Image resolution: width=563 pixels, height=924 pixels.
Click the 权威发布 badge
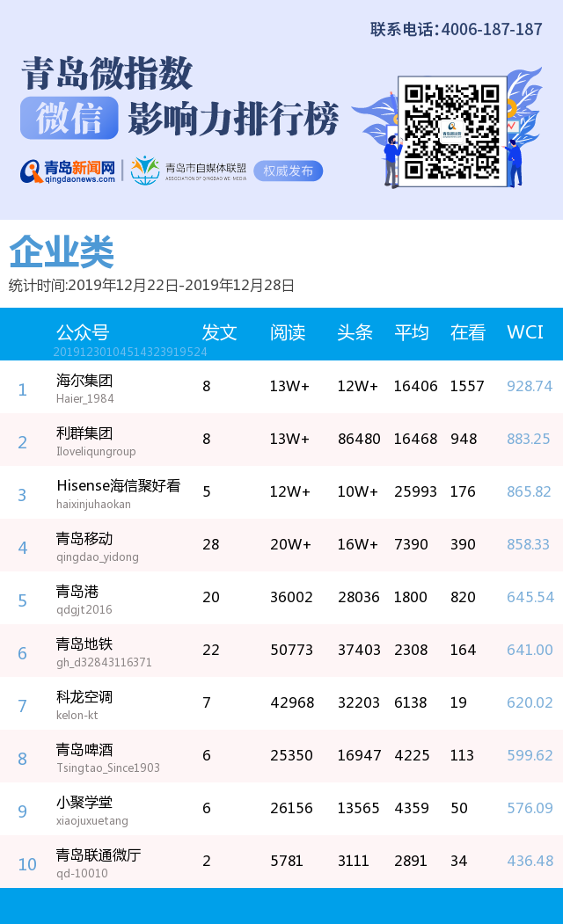(x=288, y=171)
